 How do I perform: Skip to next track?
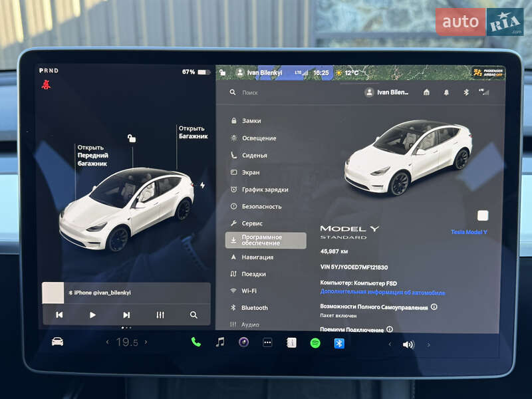(x=126, y=315)
